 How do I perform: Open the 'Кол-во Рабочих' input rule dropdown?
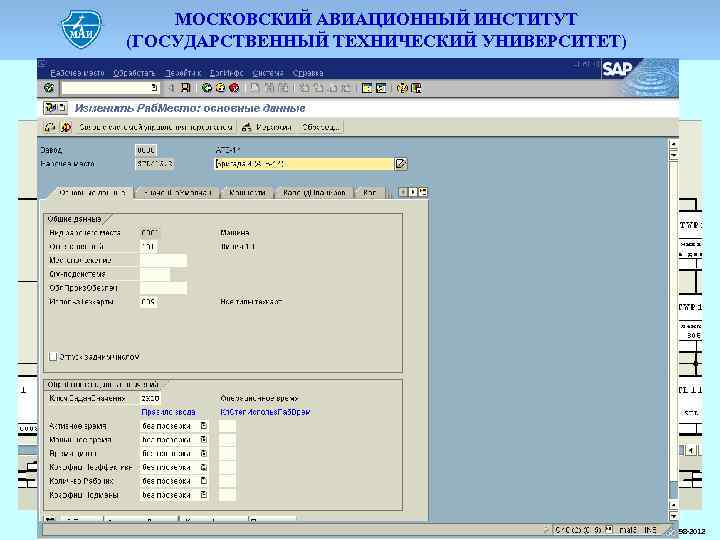click(203, 481)
